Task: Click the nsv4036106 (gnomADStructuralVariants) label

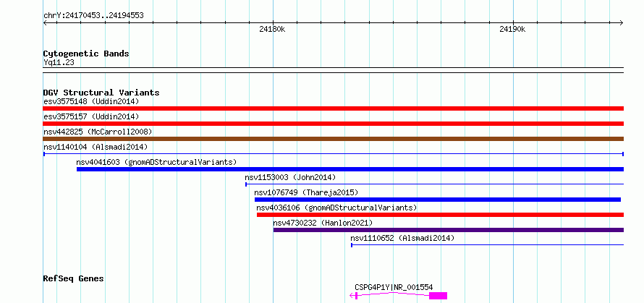Action: click(x=336, y=208)
